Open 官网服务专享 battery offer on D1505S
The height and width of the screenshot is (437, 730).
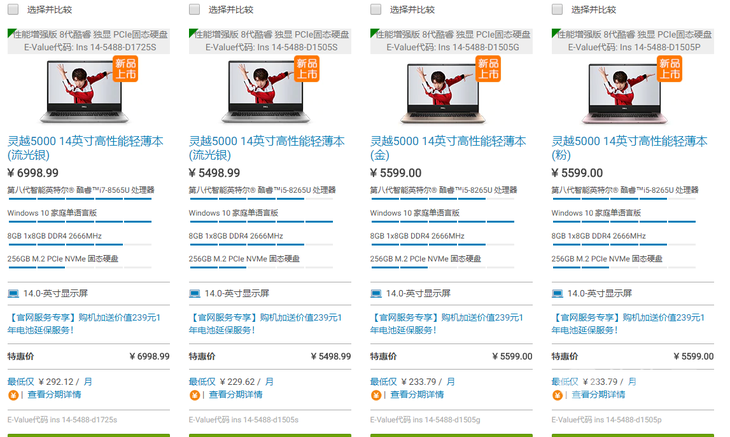pyautogui.click(x=265, y=323)
